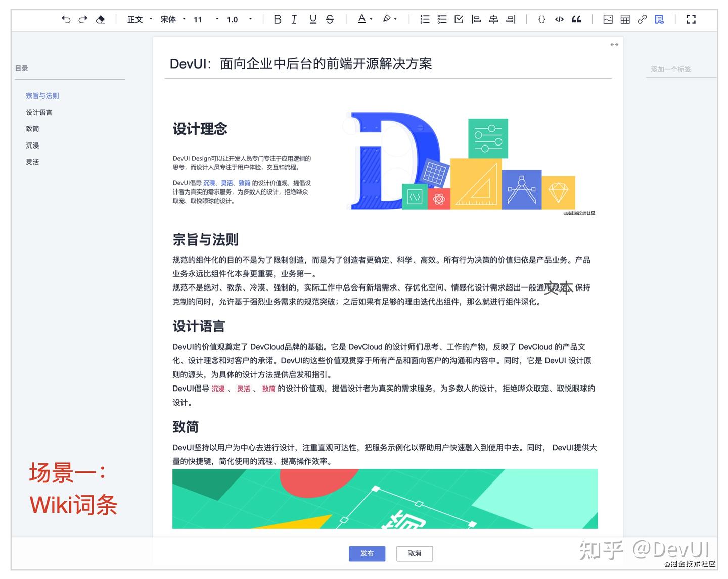Toggle strikethrough formatting

(330, 19)
